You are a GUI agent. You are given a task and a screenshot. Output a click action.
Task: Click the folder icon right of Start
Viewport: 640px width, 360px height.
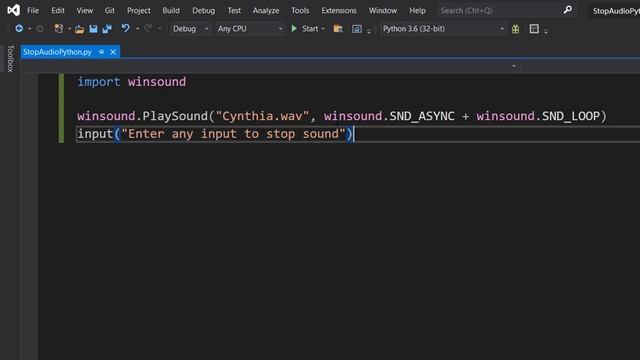coord(338,29)
